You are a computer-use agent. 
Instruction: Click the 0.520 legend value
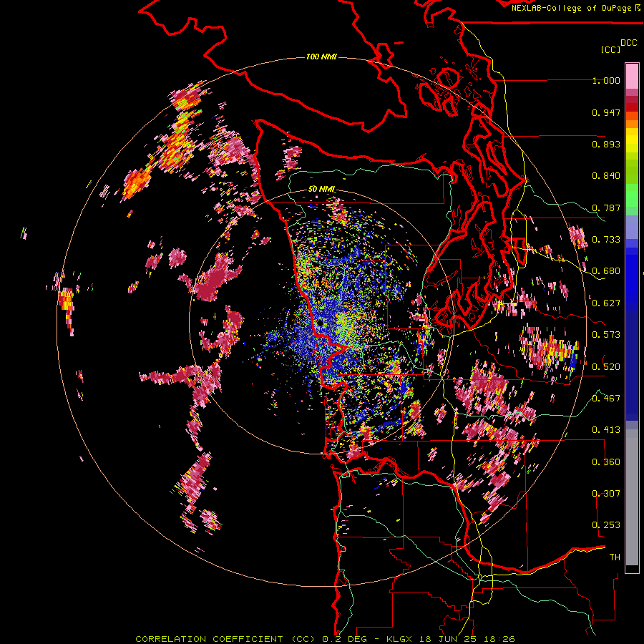[x=606, y=366]
